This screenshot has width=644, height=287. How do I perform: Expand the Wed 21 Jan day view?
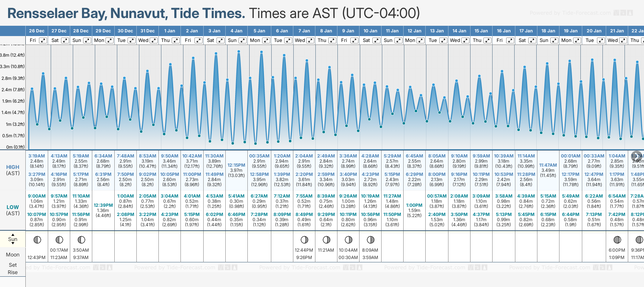[x=623, y=40]
